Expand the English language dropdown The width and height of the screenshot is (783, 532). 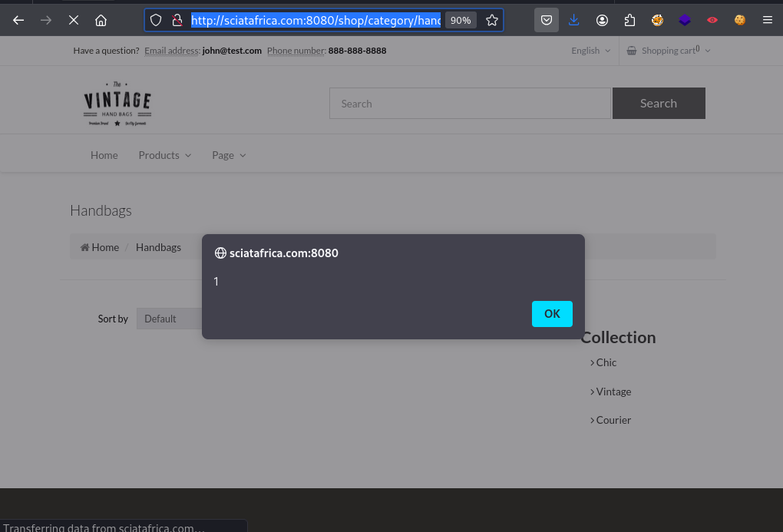click(590, 51)
